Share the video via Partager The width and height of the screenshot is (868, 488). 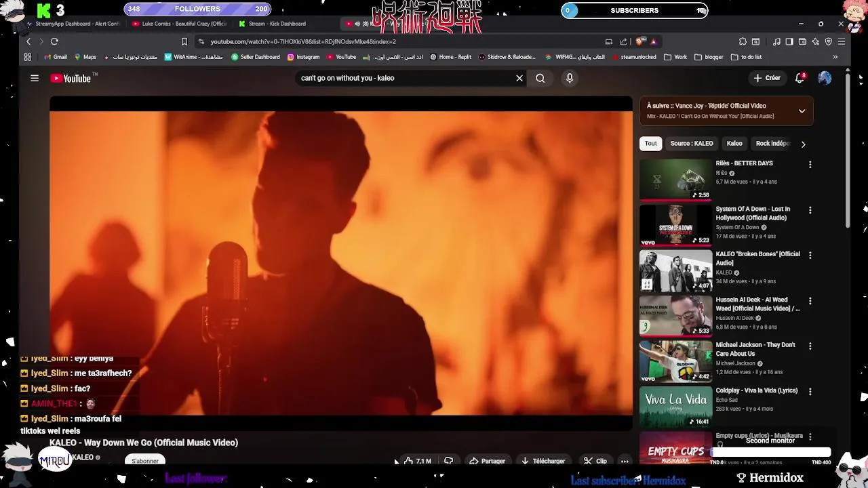(x=488, y=461)
